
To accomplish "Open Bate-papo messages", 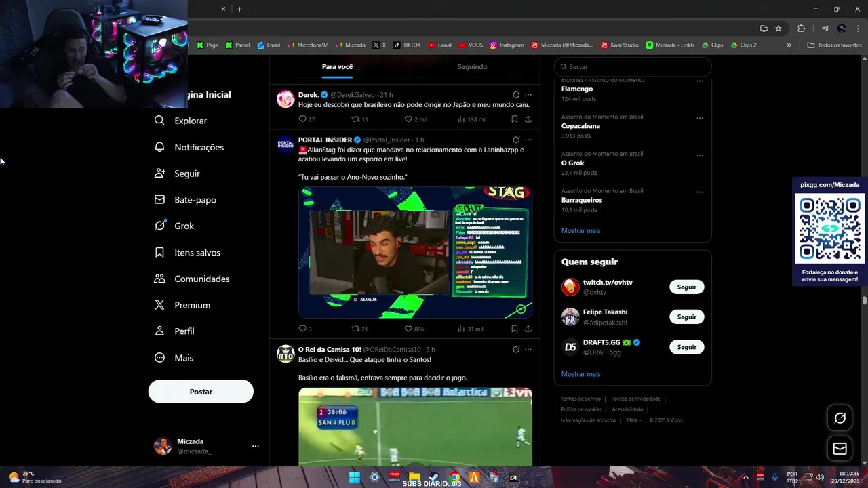I will (x=185, y=200).
